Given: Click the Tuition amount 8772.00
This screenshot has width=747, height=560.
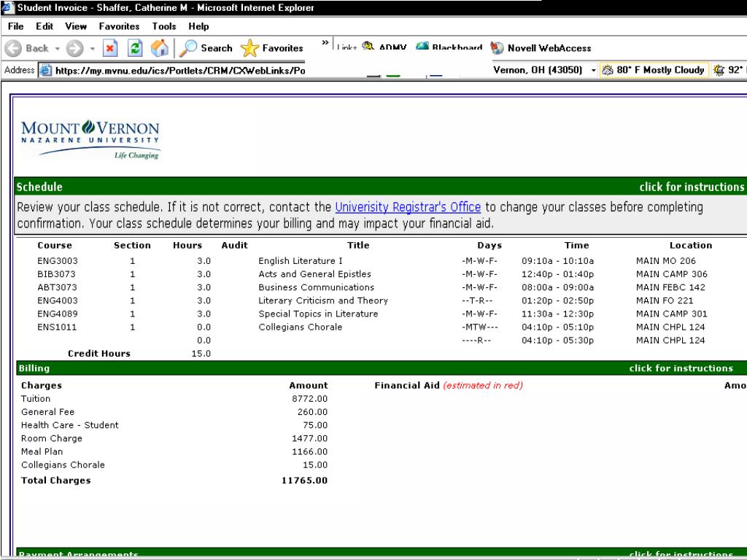Looking at the screenshot, I should coord(309,399).
